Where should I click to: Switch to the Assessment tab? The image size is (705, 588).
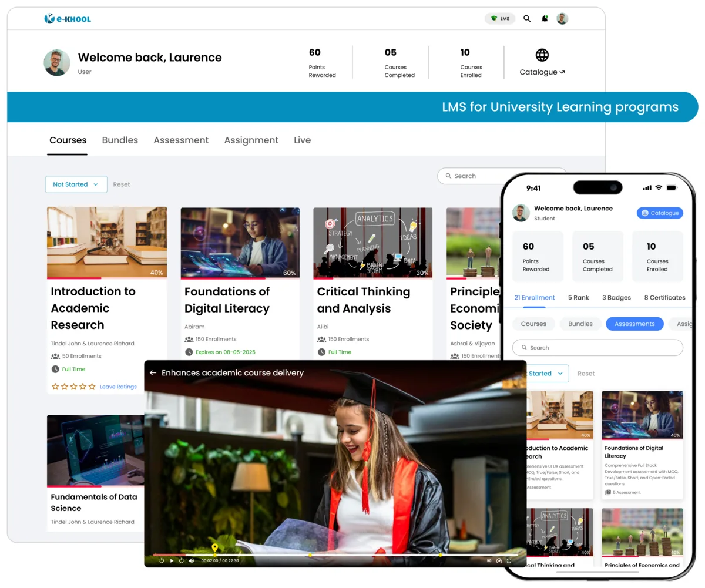click(181, 140)
